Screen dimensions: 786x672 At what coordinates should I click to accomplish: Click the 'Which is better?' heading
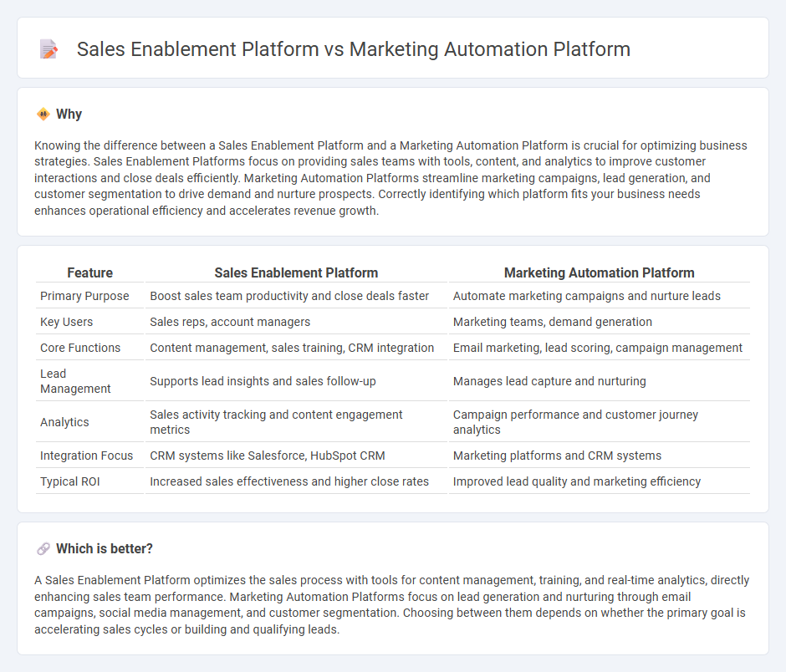105,549
